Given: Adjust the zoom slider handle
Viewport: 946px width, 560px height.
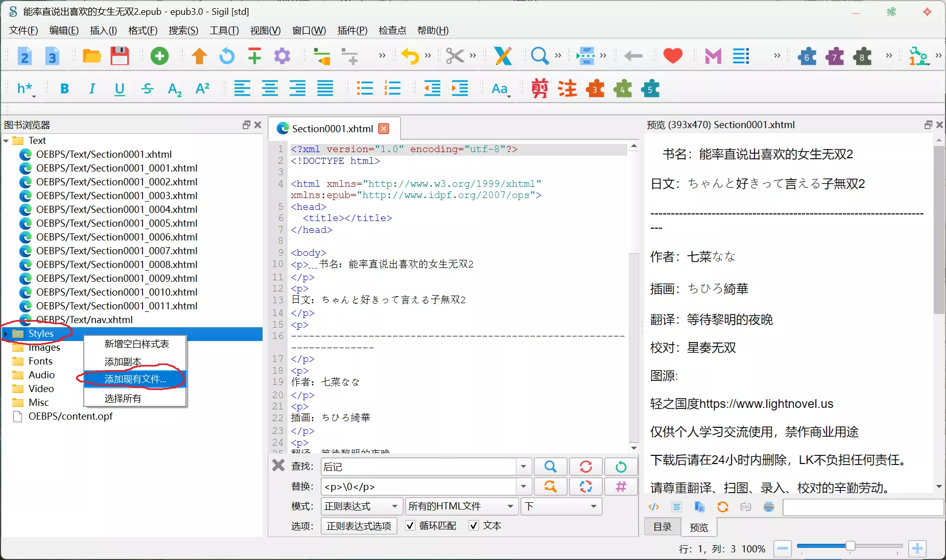Looking at the screenshot, I should click(x=850, y=547).
